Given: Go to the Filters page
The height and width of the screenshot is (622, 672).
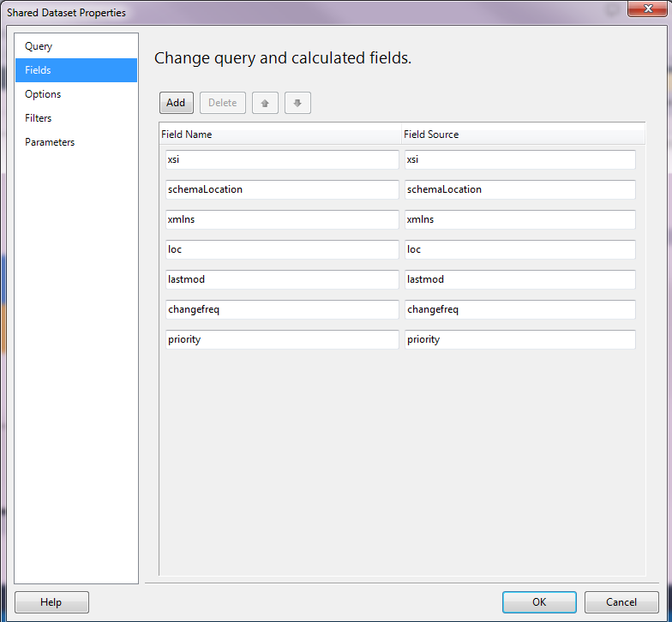Looking at the screenshot, I should pos(39,118).
